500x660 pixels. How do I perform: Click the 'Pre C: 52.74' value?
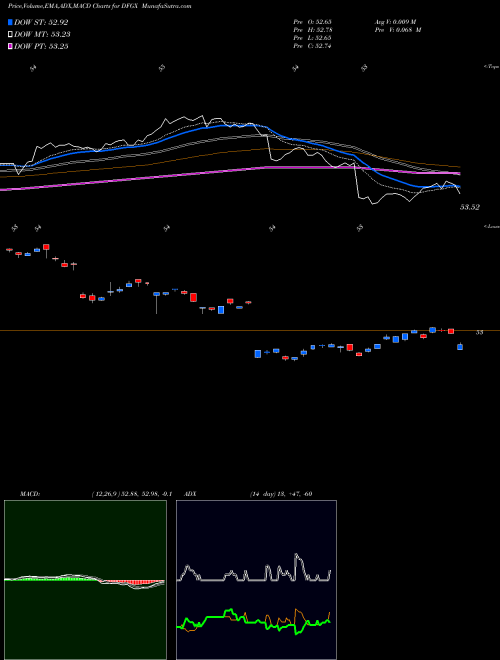pos(313,46)
